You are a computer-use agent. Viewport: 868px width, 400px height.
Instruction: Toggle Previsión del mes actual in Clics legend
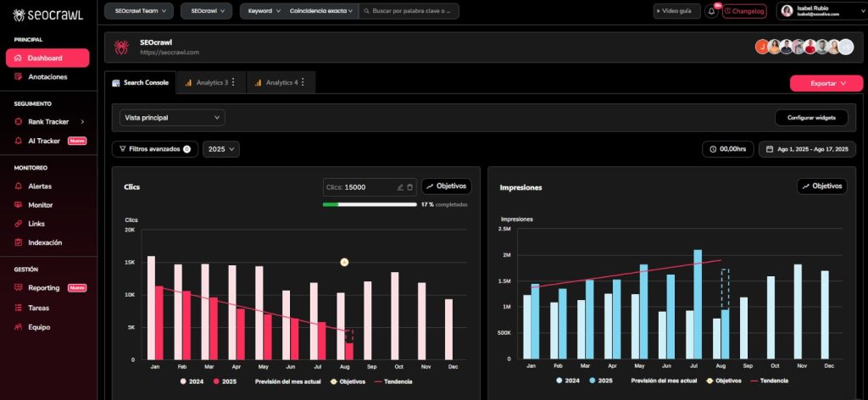(288, 381)
